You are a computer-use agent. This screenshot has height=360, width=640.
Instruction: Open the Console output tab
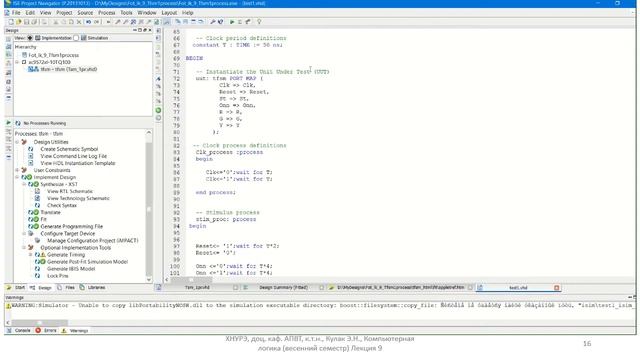coord(19,331)
